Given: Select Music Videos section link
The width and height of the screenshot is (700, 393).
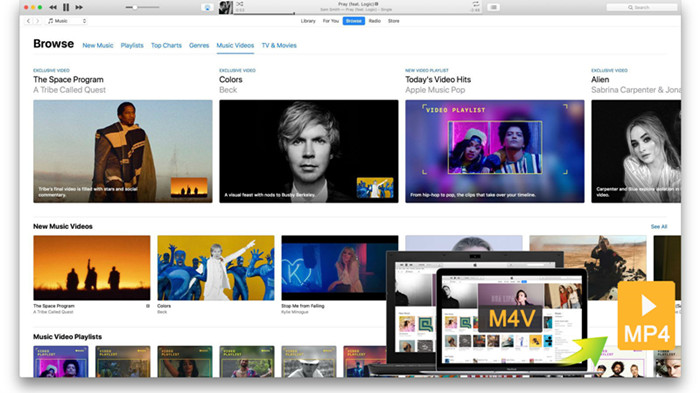Looking at the screenshot, I should click(235, 45).
